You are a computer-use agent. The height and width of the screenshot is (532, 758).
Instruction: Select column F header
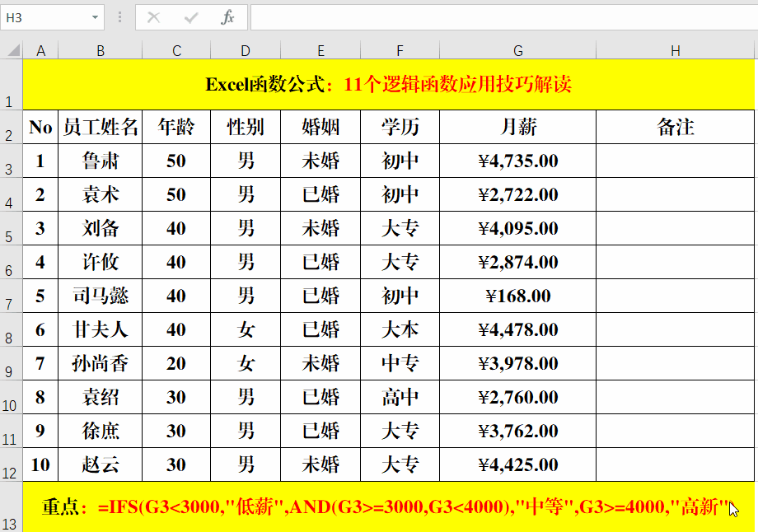400,50
